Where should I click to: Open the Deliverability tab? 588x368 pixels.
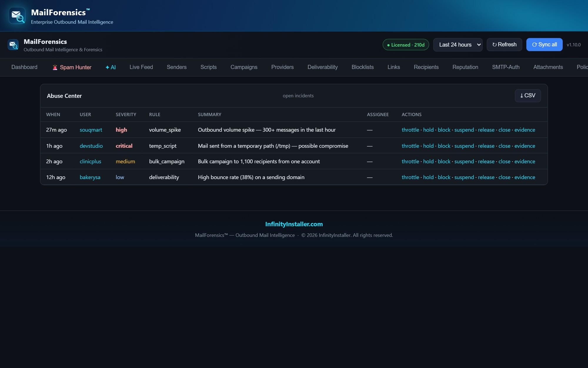tap(323, 67)
